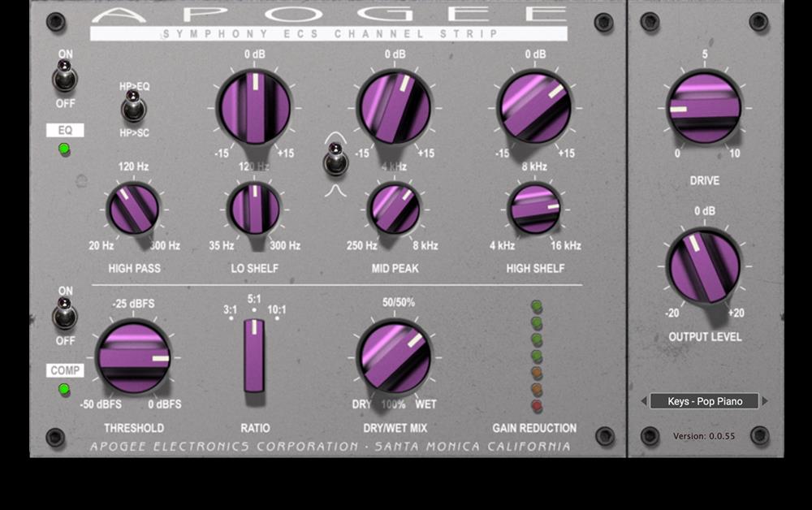Image resolution: width=812 pixels, height=510 pixels.
Task: Flip the mid peak bandwidth shape switch
Action: pyautogui.click(x=335, y=159)
